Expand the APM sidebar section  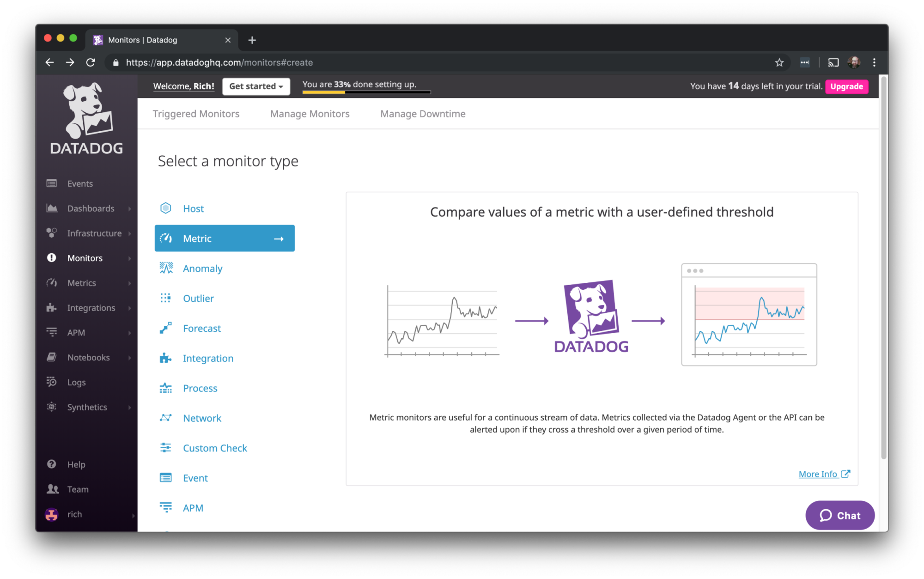click(x=75, y=332)
